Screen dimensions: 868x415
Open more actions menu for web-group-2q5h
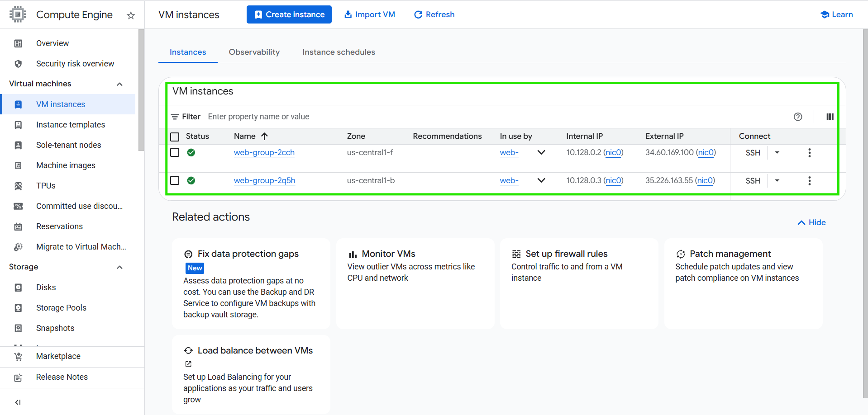coord(810,181)
